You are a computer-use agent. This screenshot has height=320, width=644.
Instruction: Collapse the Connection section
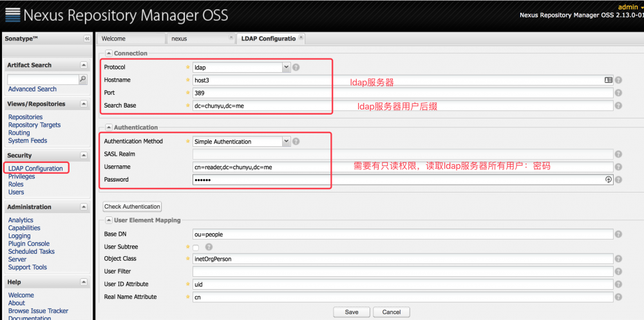pyautogui.click(x=109, y=53)
